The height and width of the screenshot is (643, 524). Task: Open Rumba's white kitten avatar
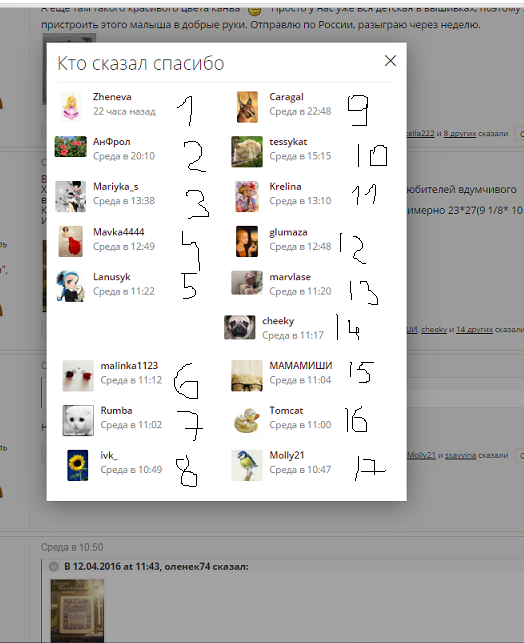click(78, 421)
